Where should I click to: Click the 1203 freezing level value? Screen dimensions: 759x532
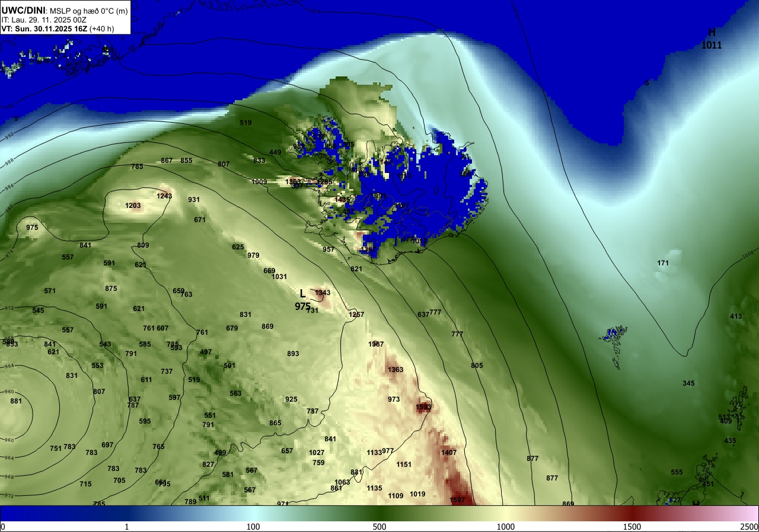[x=133, y=206]
